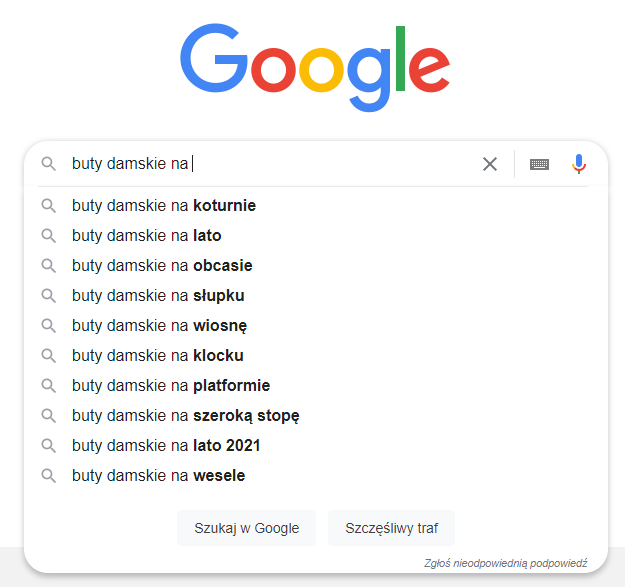
Task: Open "Zgłoś nieodpowiednią podpowiedź" link
Action: (505, 563)
